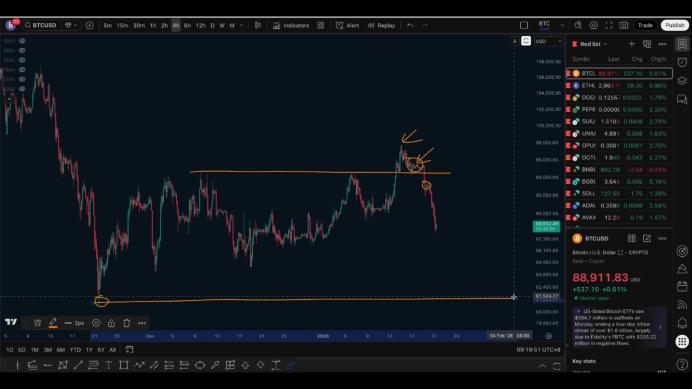
Task: Select the ETH row in the watchlist
Action: click(619, 85)
